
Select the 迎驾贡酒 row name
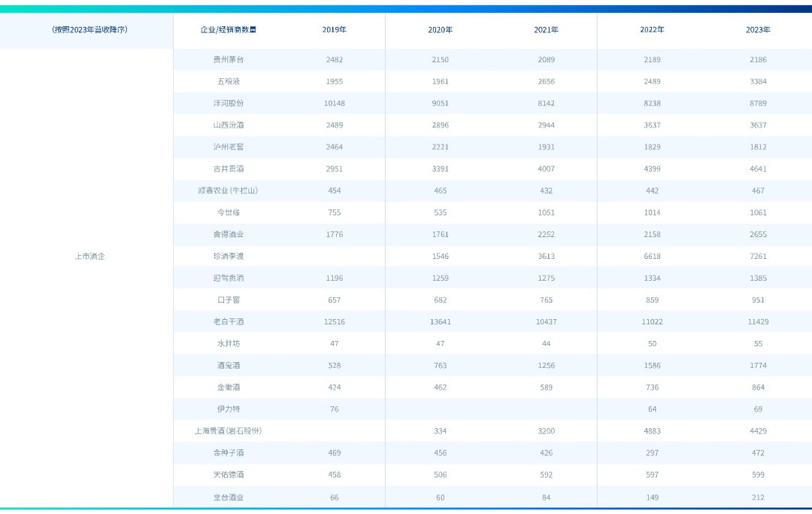[229, 278]
